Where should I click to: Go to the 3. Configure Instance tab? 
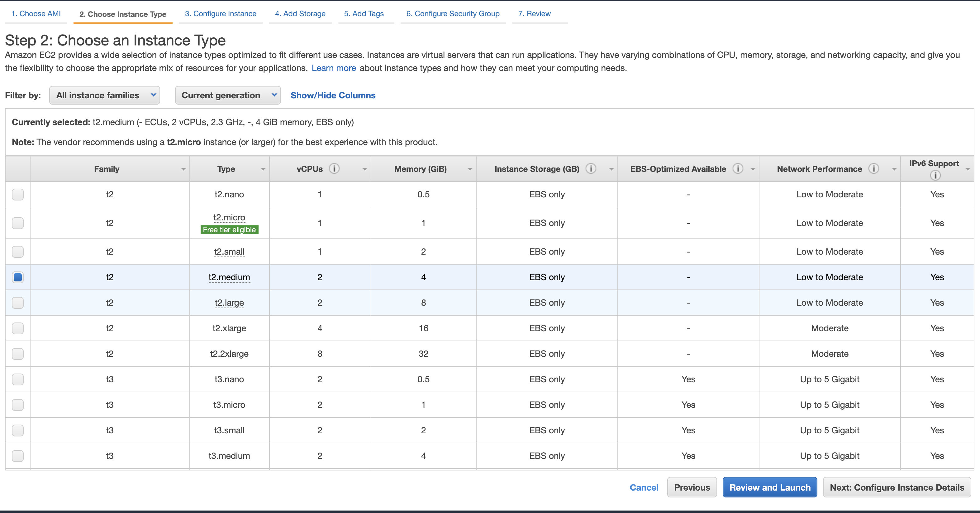[221, 14]
